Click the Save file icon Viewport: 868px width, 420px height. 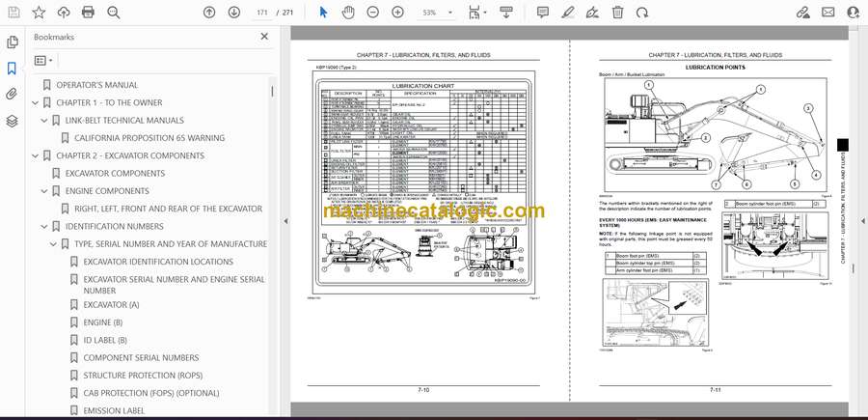(14, 13)
